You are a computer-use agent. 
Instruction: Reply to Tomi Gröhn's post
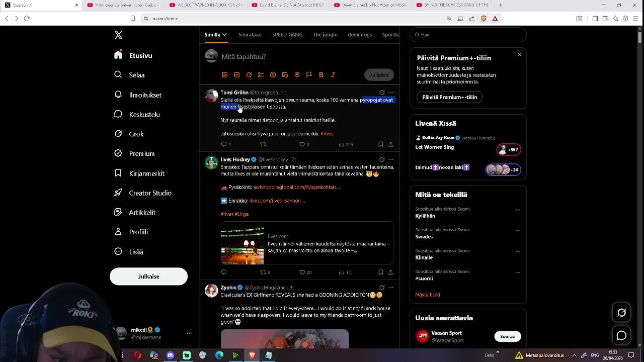224,144
